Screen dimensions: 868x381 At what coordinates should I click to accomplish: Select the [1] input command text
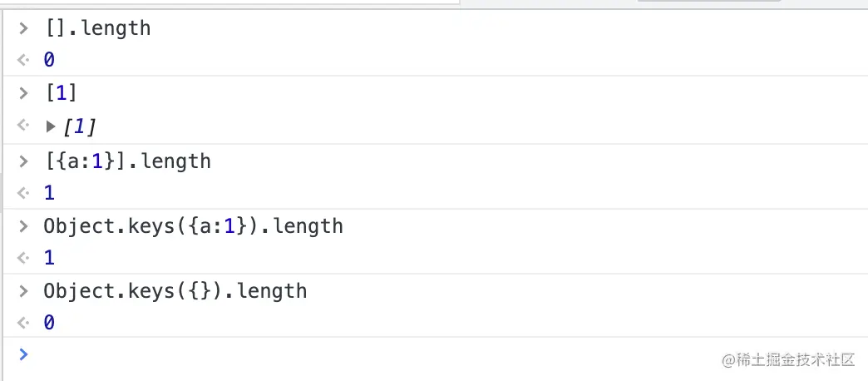[x=61, y=94]
